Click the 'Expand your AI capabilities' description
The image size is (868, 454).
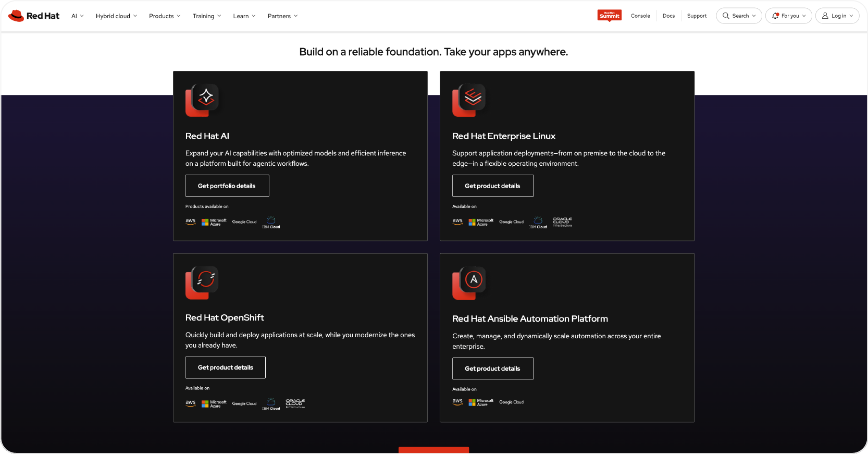[296, 158]
